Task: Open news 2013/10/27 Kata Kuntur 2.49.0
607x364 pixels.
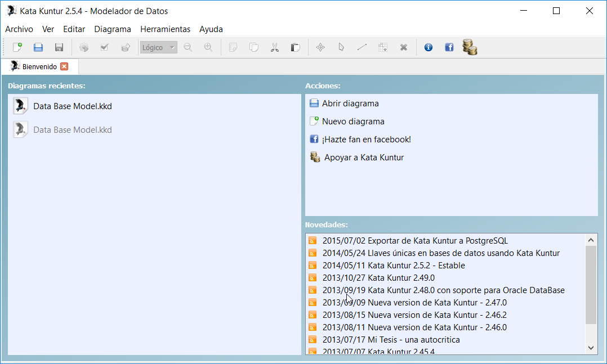Action: pyautogui.click(x=378, y=278)
